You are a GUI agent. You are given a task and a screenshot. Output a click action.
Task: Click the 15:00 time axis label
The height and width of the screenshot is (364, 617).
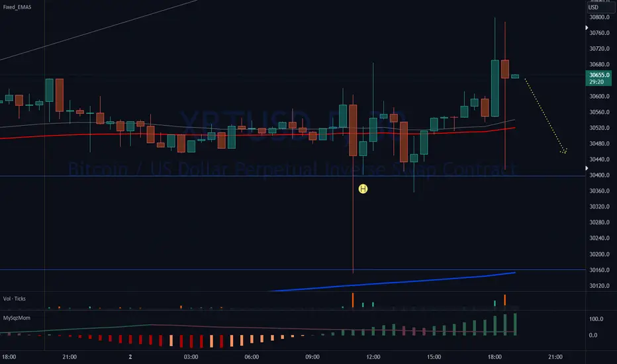point(434,357)
